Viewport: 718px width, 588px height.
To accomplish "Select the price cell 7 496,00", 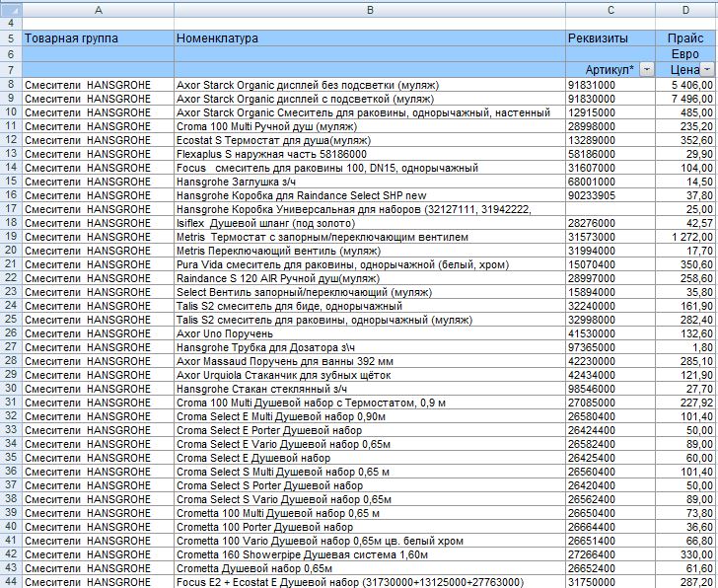I will click(x=686, y=99).
